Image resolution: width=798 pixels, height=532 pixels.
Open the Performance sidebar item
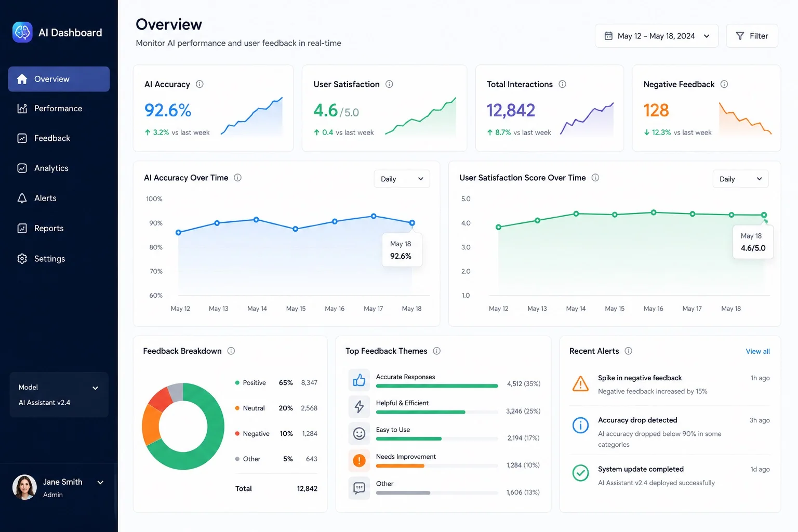point(59,109)
